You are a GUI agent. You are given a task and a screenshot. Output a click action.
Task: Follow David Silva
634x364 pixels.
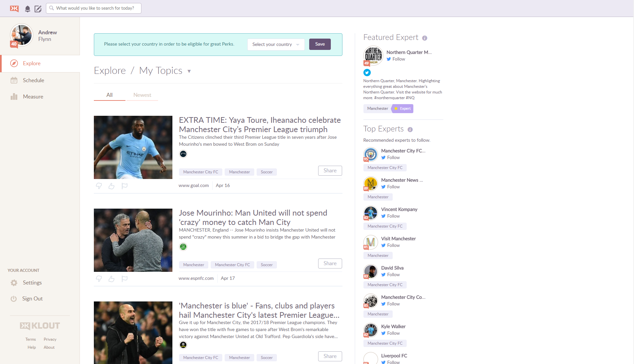(390, 274)
